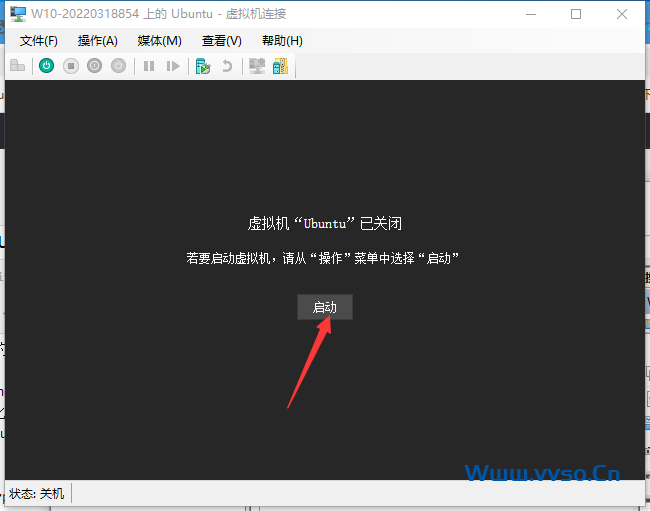Start the VM with green power icon
This screenshot has width=650, height=511.
click(x=46, y=66)
